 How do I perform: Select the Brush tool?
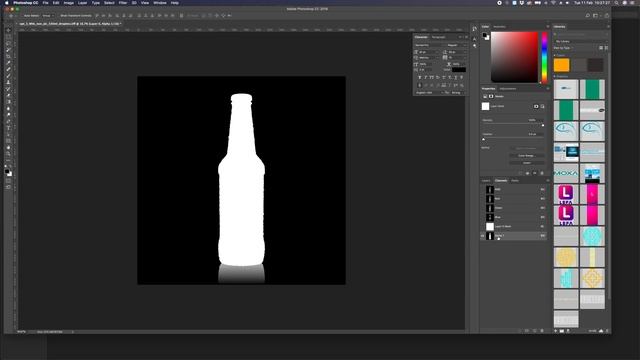[x=8, y=76]
